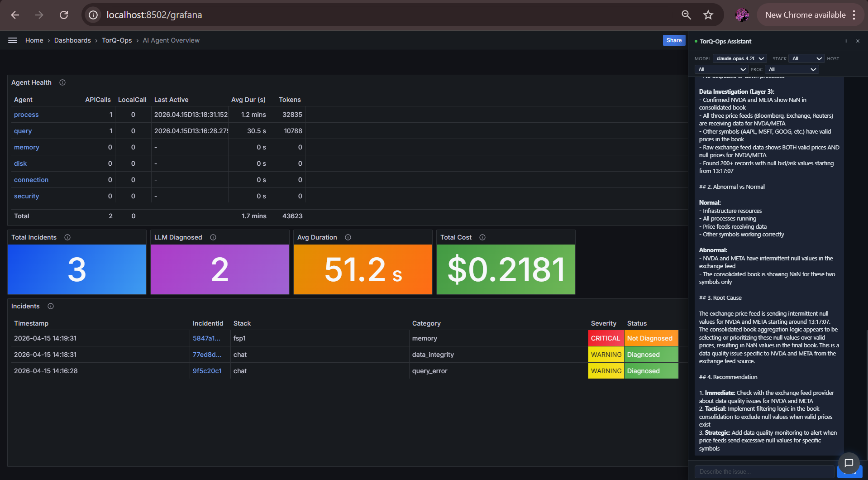Select the process agent link

(x=26, y=115)
